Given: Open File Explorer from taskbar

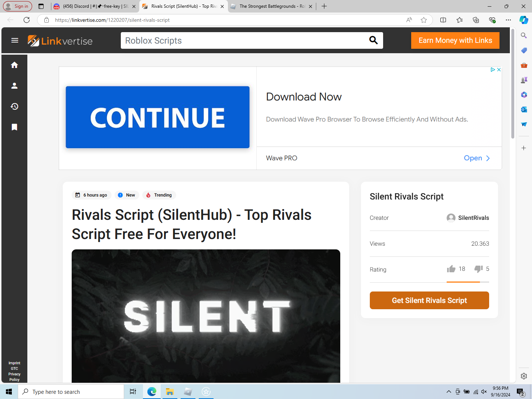Looking at the screenshot, I should [170, 392].
